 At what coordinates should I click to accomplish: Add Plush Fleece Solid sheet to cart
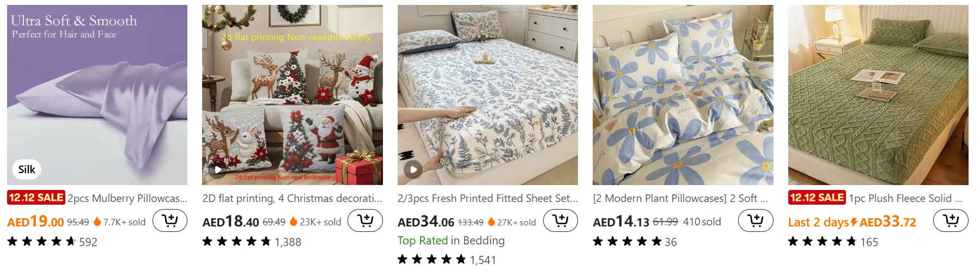coord(951,220)
